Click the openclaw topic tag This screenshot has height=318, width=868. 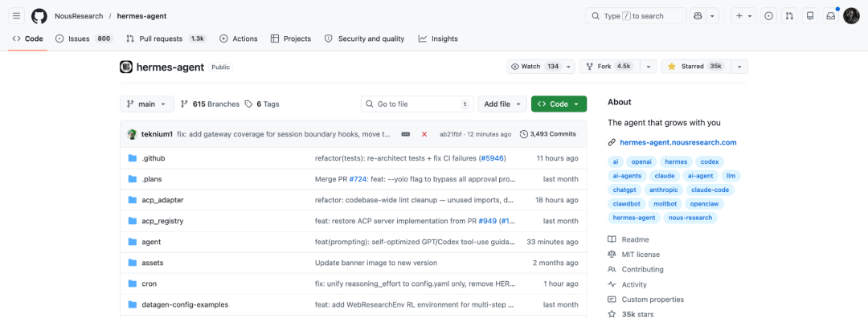click(x=704, y=203)
